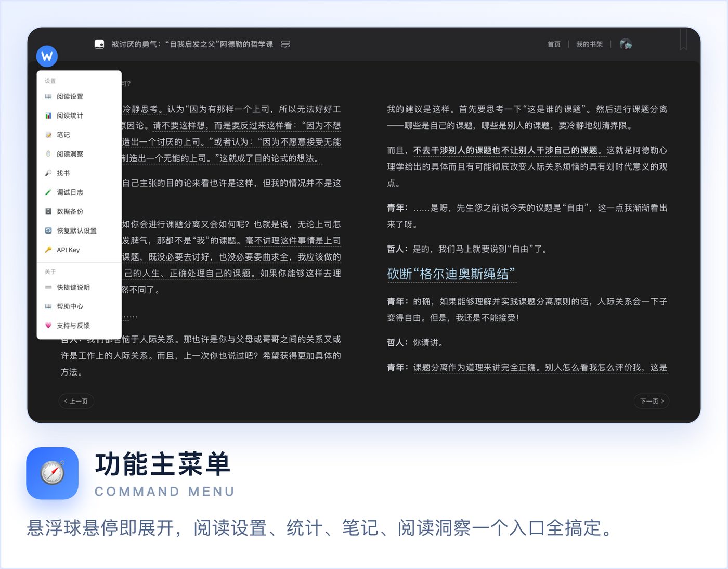Click the 恢复默认设置 reset icon
728x569 pixels.
48,230
